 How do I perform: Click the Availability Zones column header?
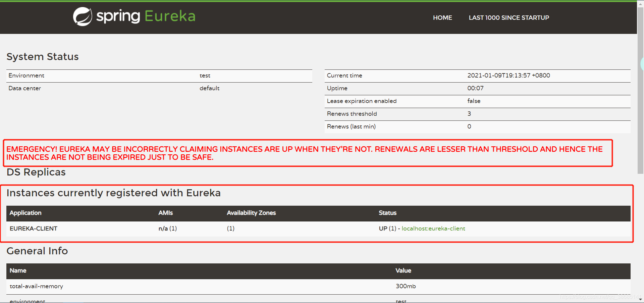click(251, 213)
